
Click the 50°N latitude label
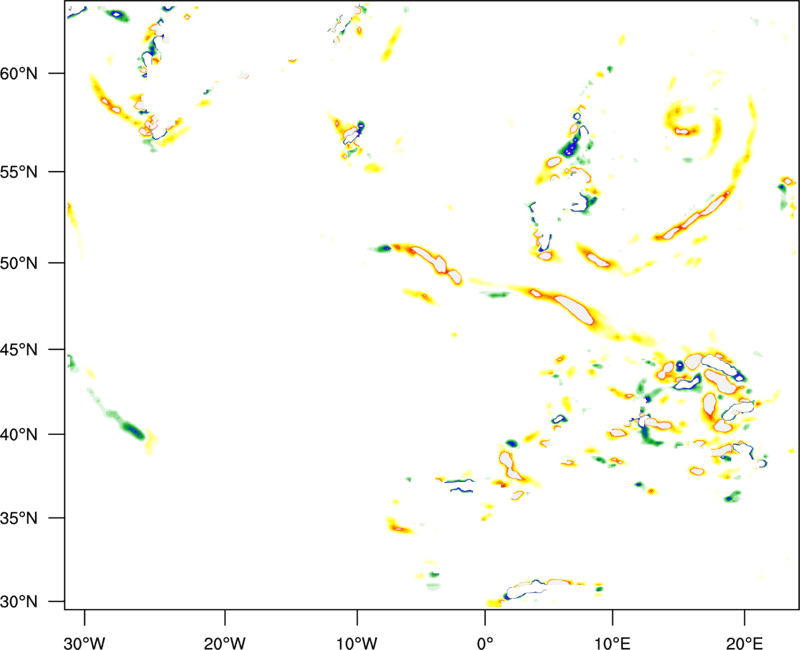tap(19, 263)
